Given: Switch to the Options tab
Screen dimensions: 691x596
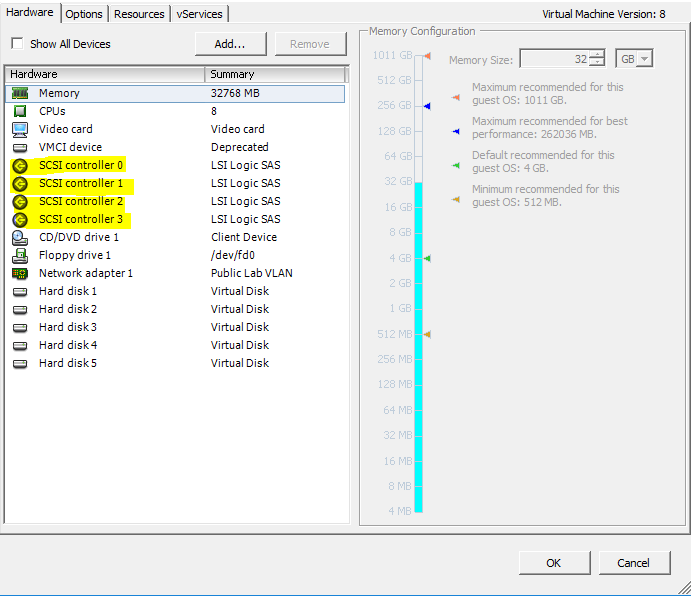Looking at the screenshot, I should pyautogui.click(x=84, y=14).
